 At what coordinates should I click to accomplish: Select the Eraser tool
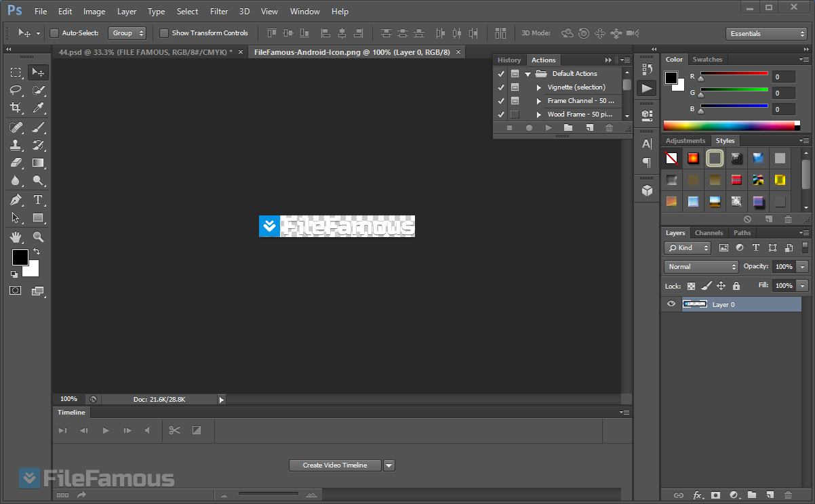tap(16, 163)
